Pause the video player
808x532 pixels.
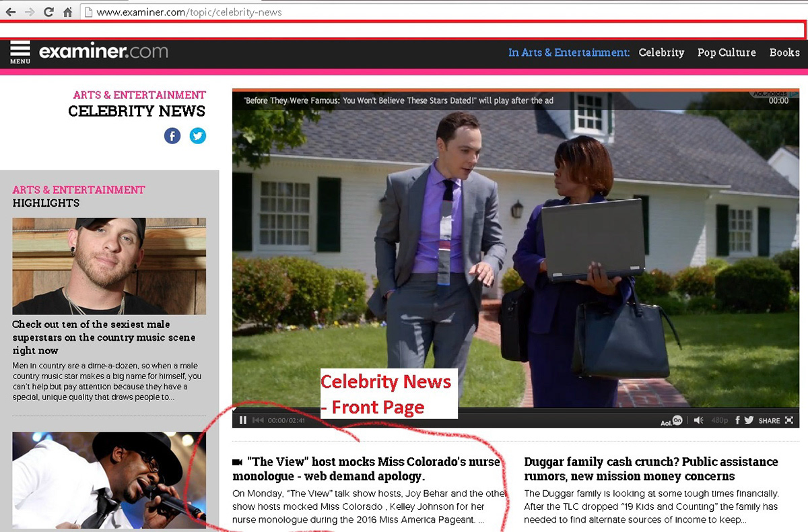(x=243, y=420)
